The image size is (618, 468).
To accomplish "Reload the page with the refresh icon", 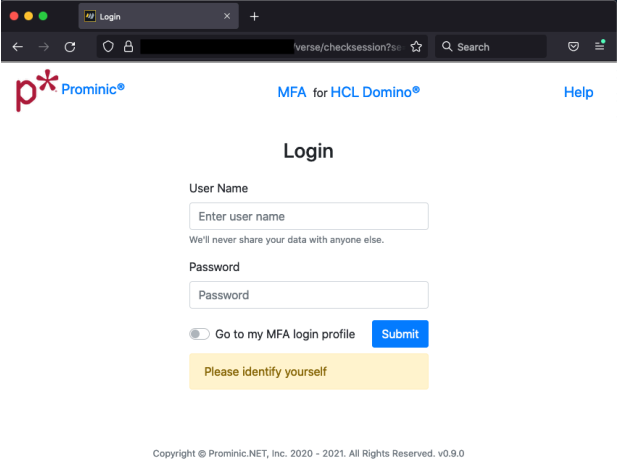I will coord(70,47).
